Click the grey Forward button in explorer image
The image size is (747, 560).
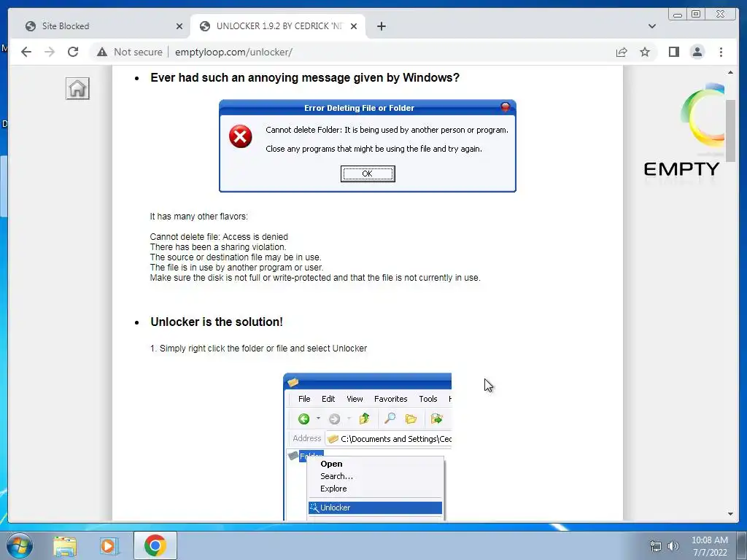point(334,419)
